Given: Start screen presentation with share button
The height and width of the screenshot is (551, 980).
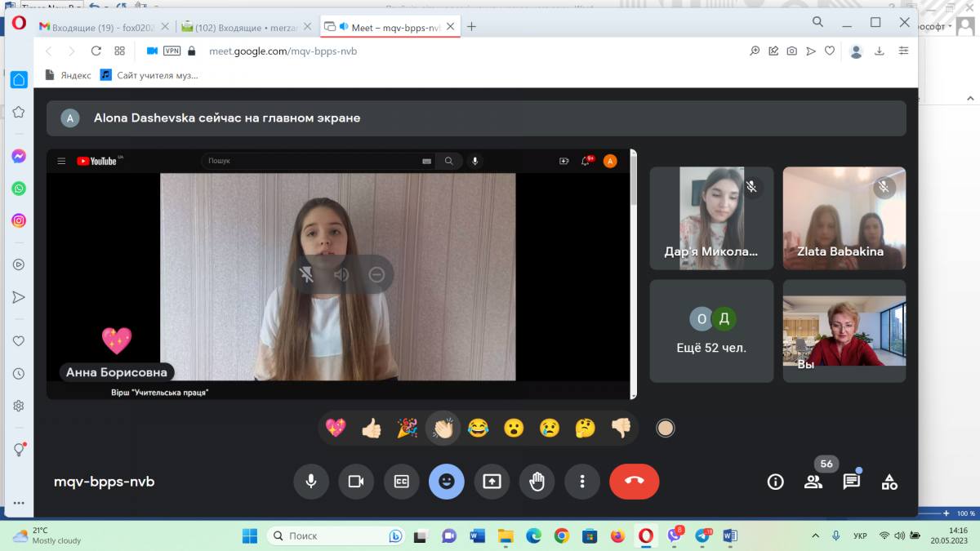Looking at the screenshot, I should (492, 481).
